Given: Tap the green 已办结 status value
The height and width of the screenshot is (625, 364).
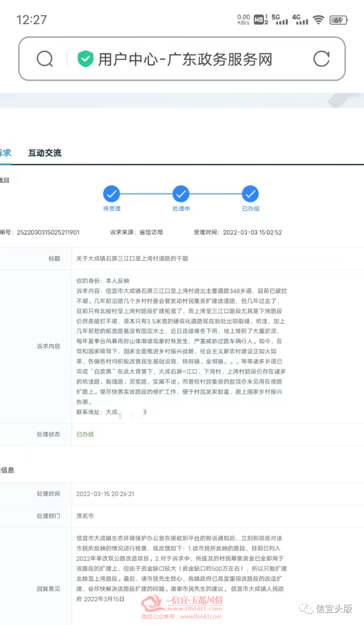Looking at the screenshot, I should 85,434.
